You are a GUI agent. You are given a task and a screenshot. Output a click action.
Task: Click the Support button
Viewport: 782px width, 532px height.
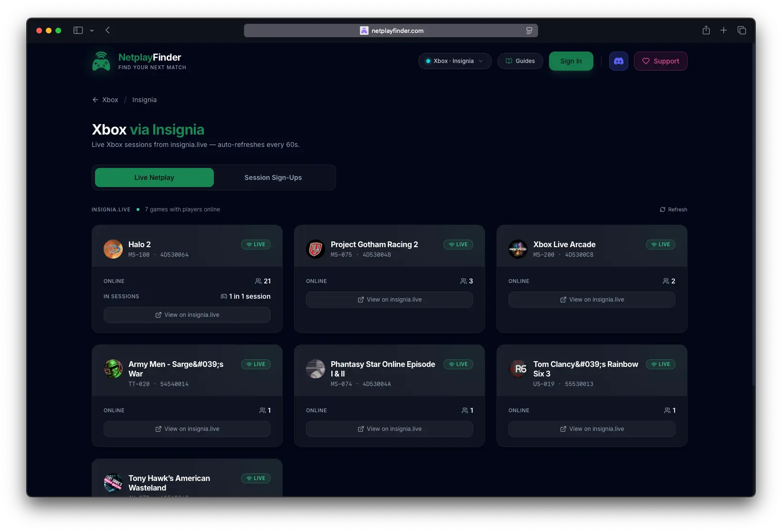coord(660,61)
